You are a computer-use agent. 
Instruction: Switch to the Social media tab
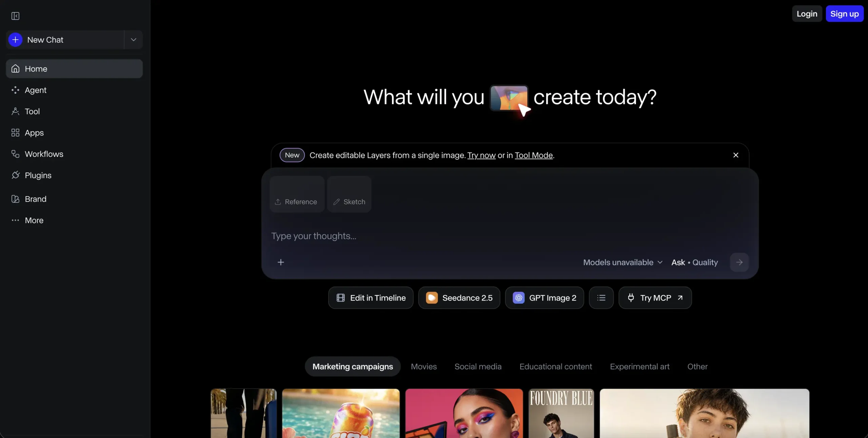(478, 367)
